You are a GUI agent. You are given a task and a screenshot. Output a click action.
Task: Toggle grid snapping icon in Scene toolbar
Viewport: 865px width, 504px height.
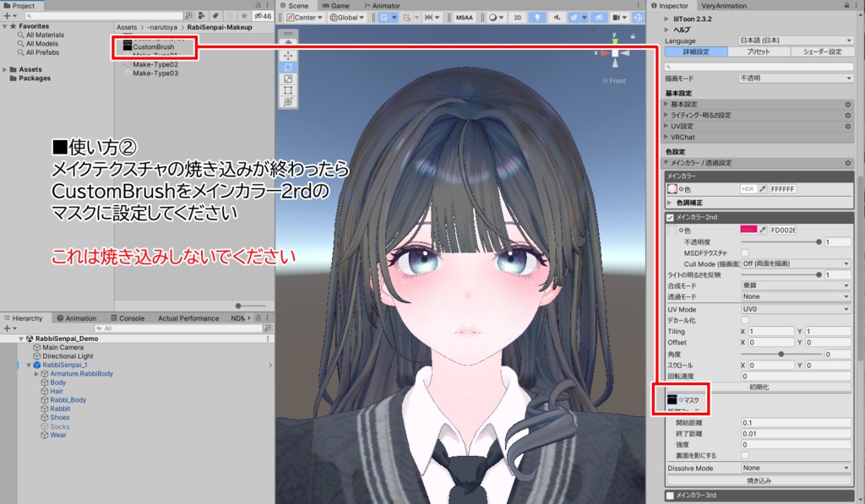coord(384,18)
